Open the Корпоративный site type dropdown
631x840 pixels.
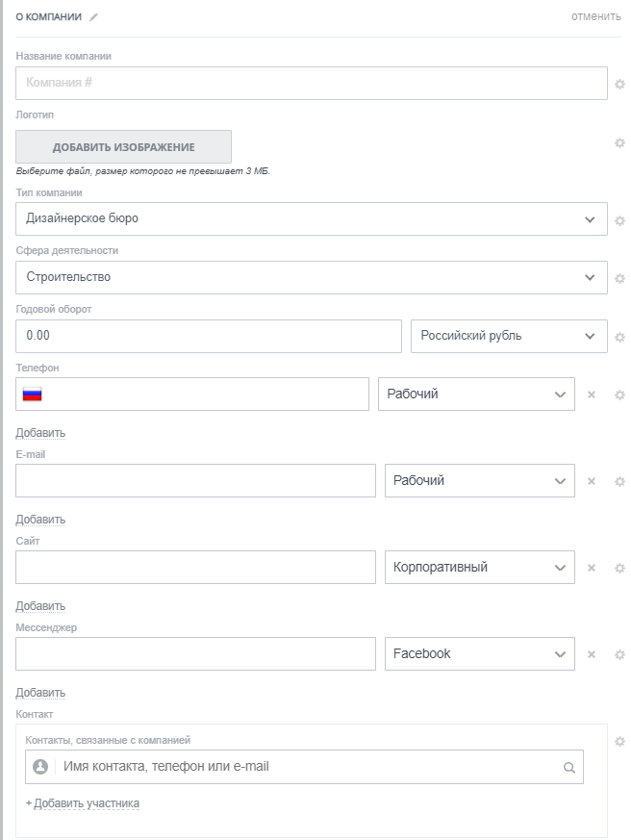pyautogui.click(x=479, y=567)
